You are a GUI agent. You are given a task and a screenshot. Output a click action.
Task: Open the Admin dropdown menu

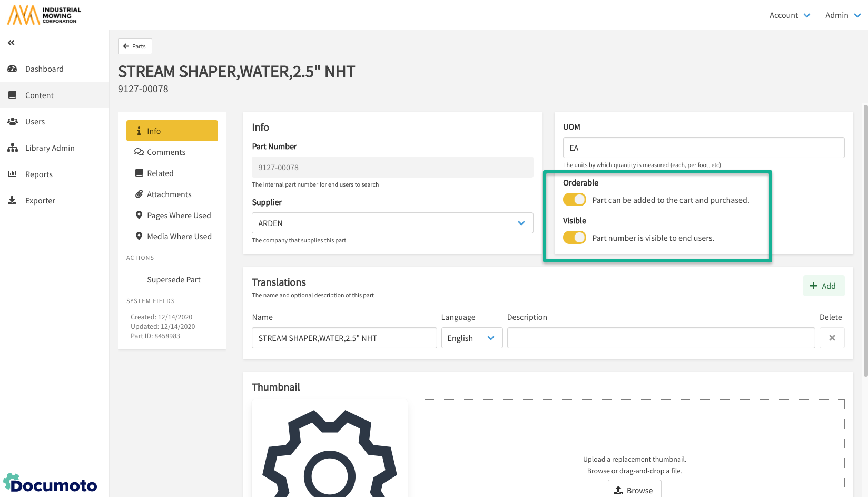842,15
